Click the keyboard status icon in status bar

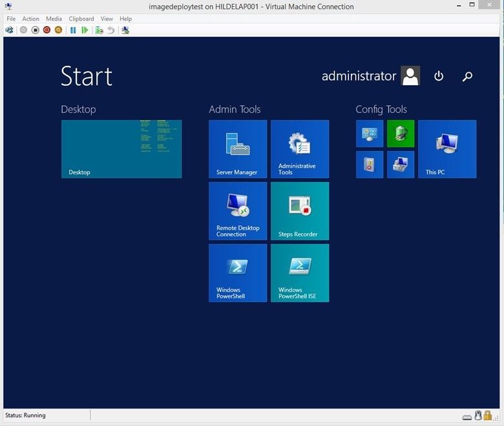pyautogui.click(x=467, y=417)
